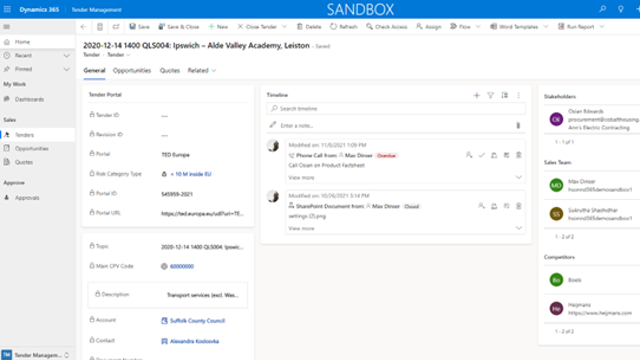Create a New tender record
640x360 pixels.
click(218, 27)
